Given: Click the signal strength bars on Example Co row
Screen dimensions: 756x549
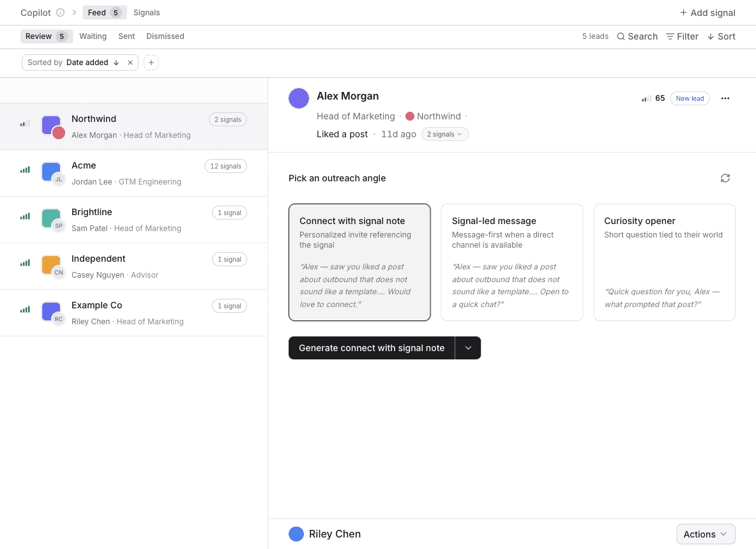Looking at the screenshot, I should (25, 310).
